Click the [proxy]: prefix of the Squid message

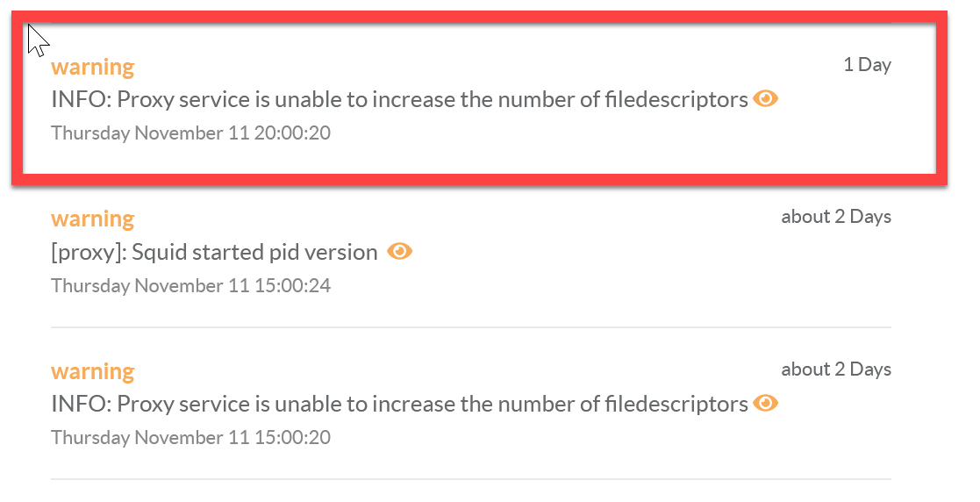coord(89,253)
